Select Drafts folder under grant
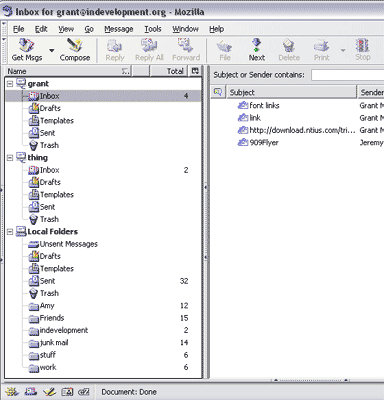384x400 pixels. (103, 108)
